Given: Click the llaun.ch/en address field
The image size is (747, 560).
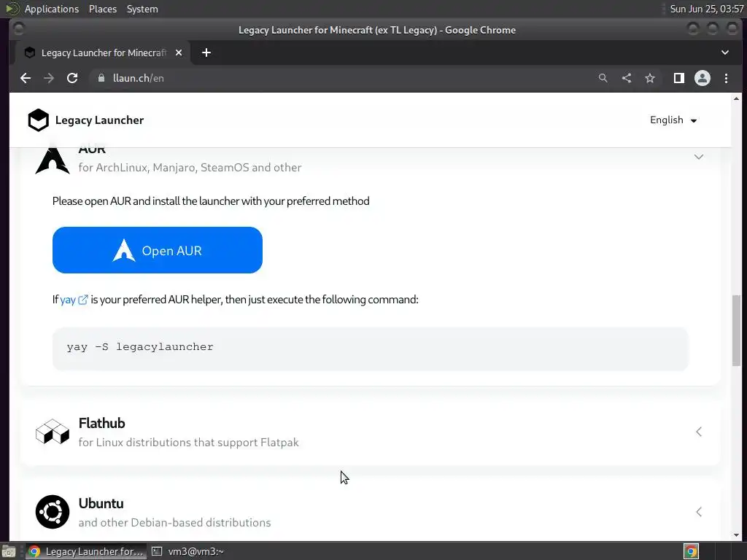Looking at the screenshot, I should pyautogui.click(x=341, y=78).
